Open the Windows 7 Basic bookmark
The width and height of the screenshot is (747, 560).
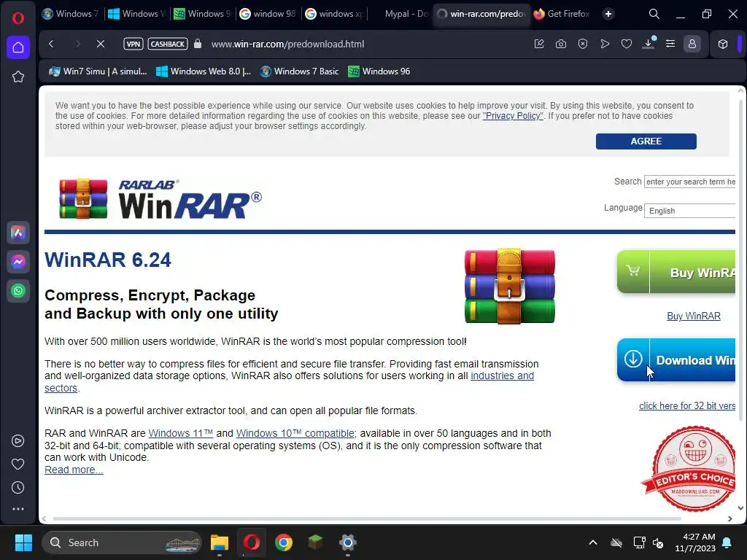(x=300, y=71)
